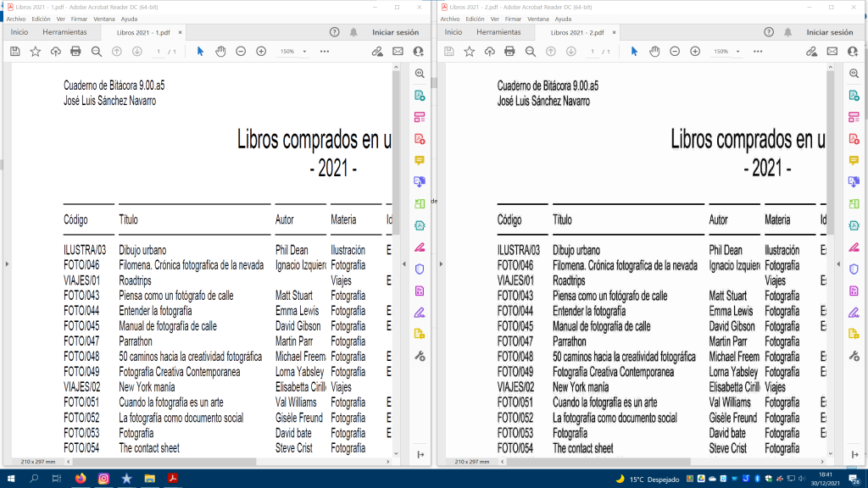The image size is (868, 488).
Task: Open Fill & Sign tool in right side panel
Action: pos(853,247)
